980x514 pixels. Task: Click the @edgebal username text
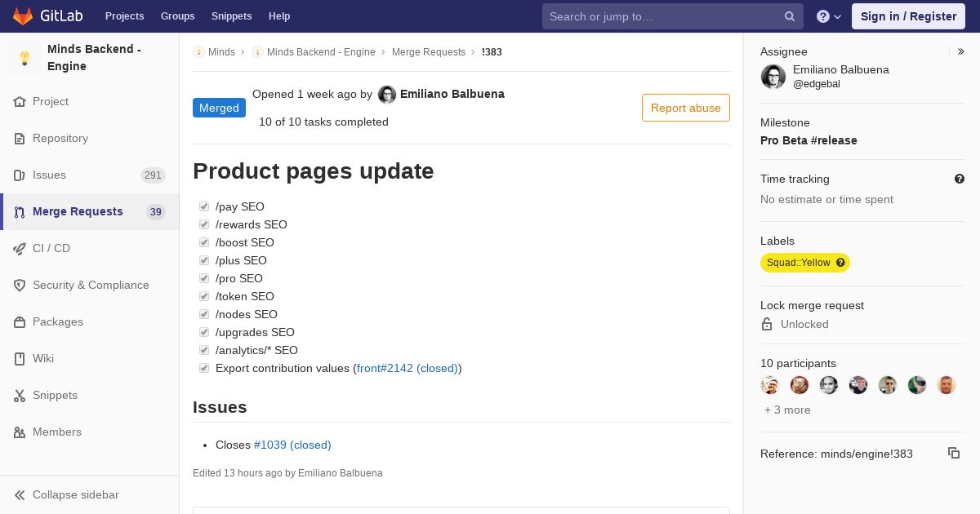click(x=817, y=84)
